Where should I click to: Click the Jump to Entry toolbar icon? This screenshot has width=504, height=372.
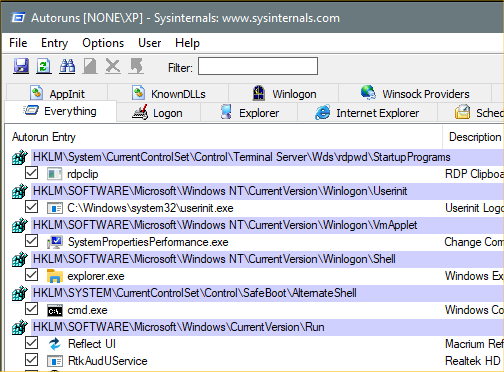click(136, 66)
